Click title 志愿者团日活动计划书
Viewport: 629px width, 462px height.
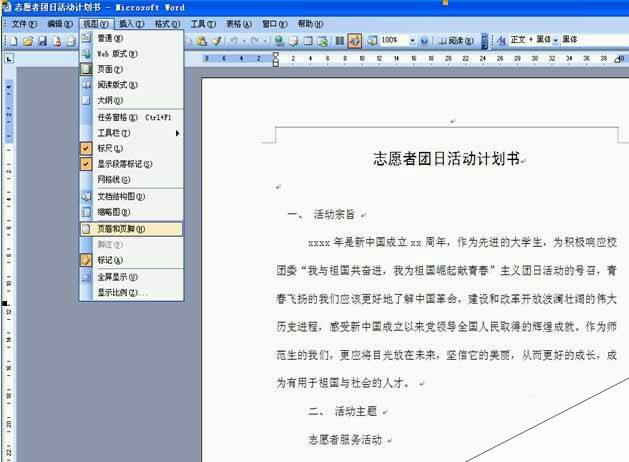point(446,158)
